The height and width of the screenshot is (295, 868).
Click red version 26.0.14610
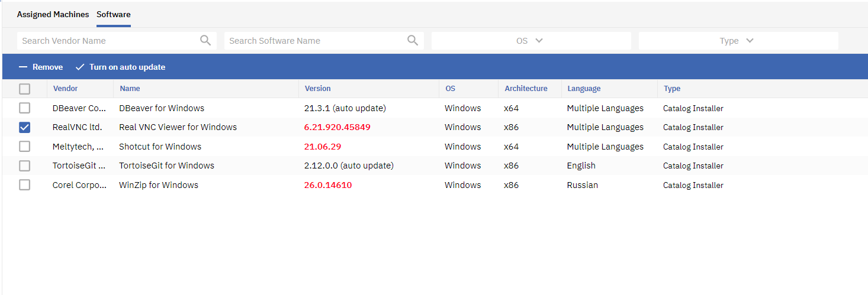328,185
